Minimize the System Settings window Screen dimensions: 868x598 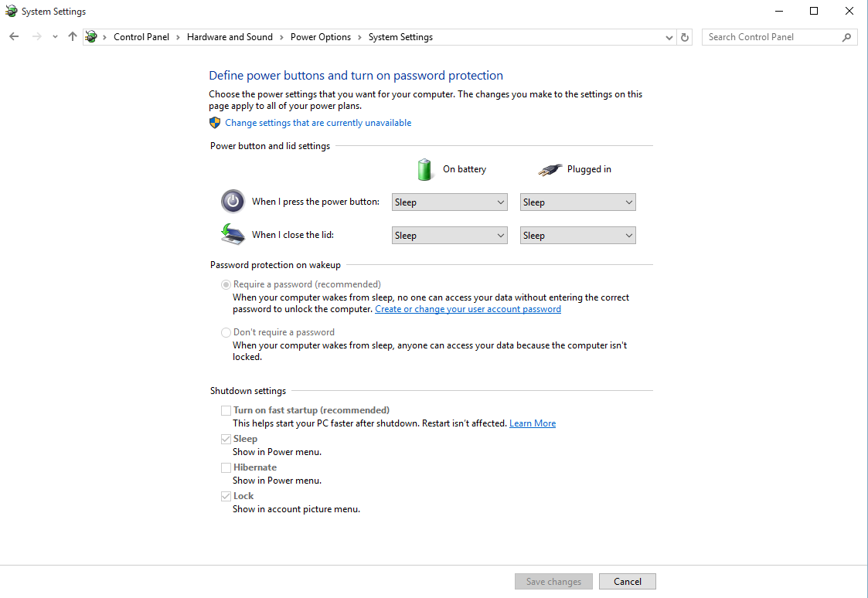click(x=779, y=11)
